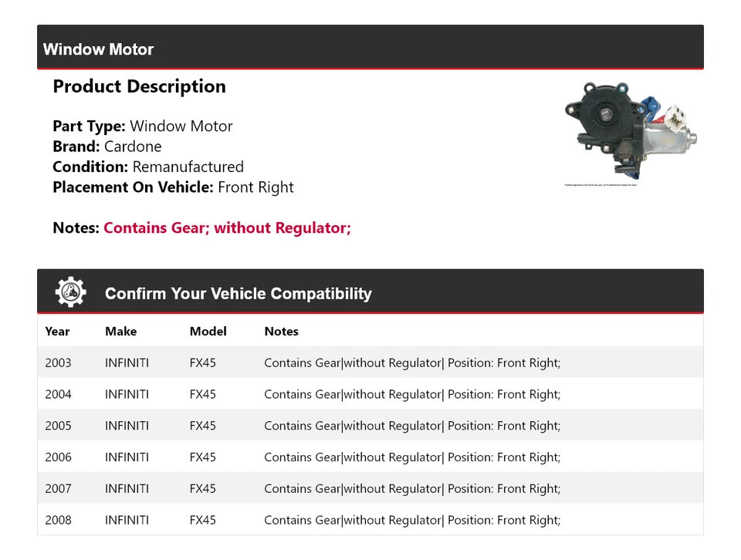Click INFINITI in the 2007 row
Image resolution: width=741 pixels, height=560 pixels.
[x=127, y=489]
